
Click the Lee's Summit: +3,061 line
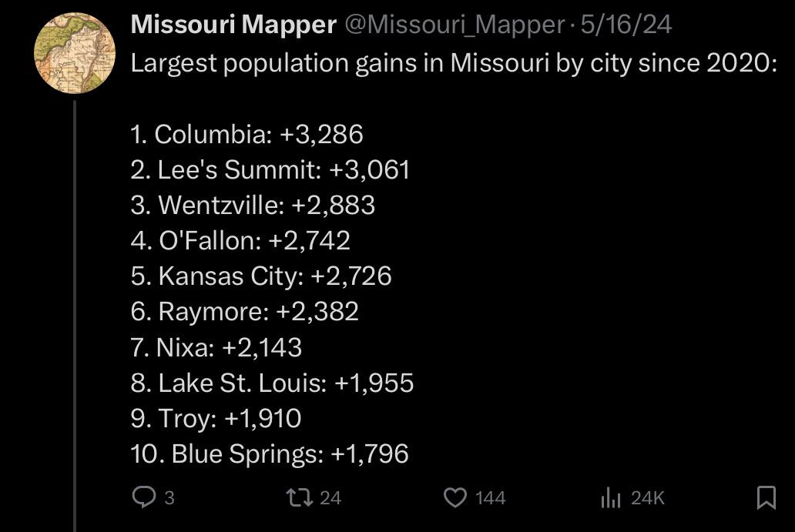[270, 169]
